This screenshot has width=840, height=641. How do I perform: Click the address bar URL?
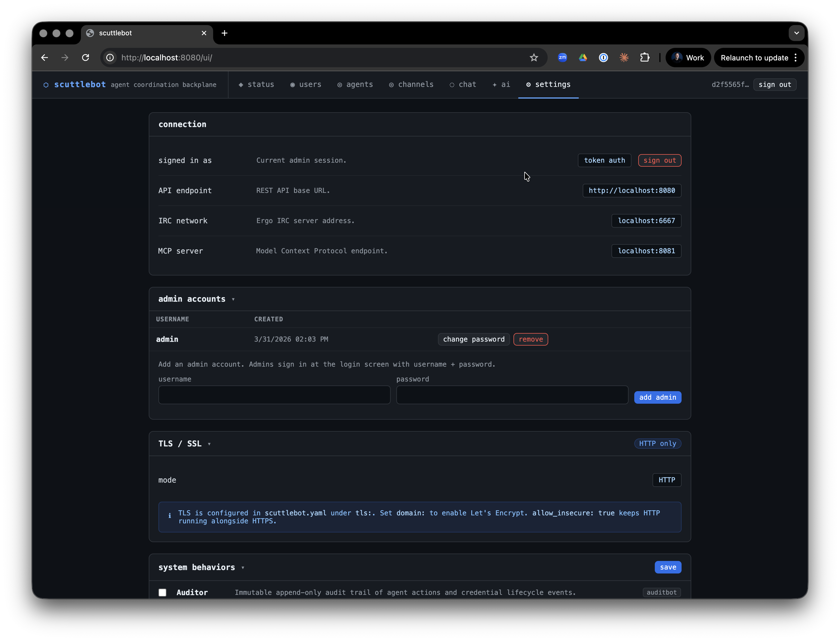166,58
